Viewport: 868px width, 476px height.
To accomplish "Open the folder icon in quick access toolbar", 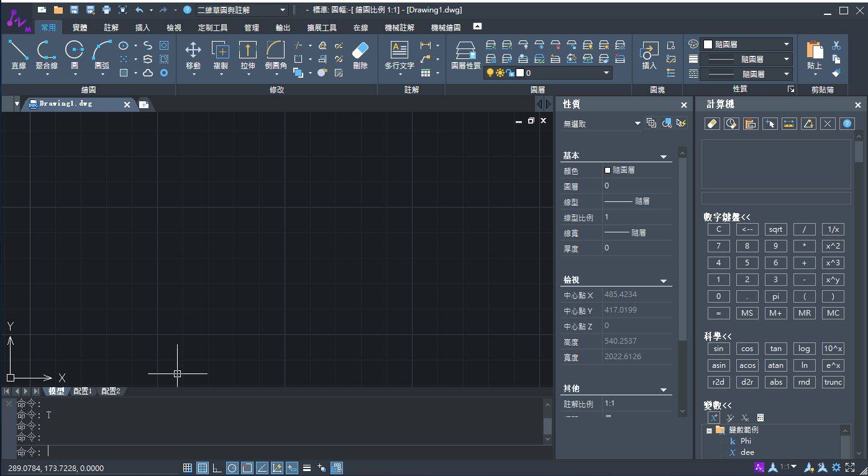I will 58,10.
